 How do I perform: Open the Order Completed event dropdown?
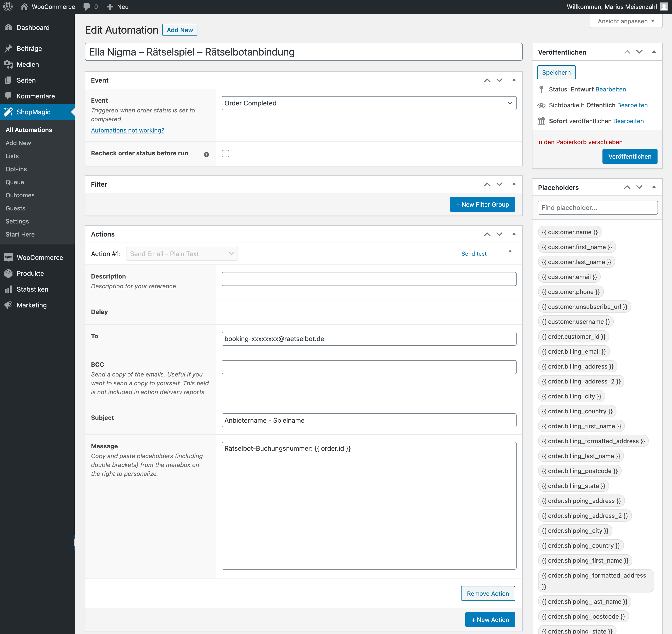[369, 103]
